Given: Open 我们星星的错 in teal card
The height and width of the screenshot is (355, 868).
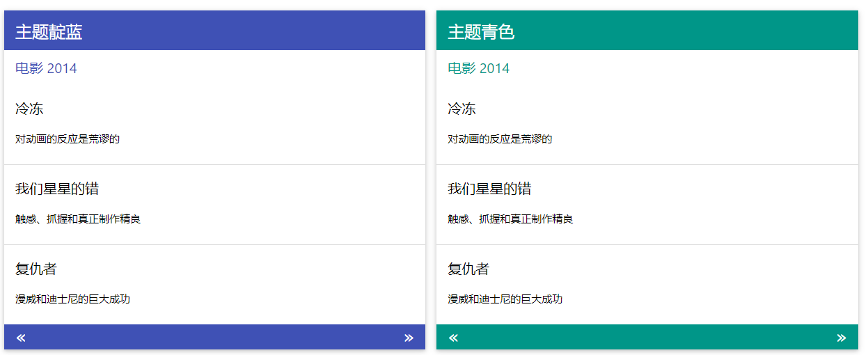Looking at the screenshot, I should (x=489, y=189).
